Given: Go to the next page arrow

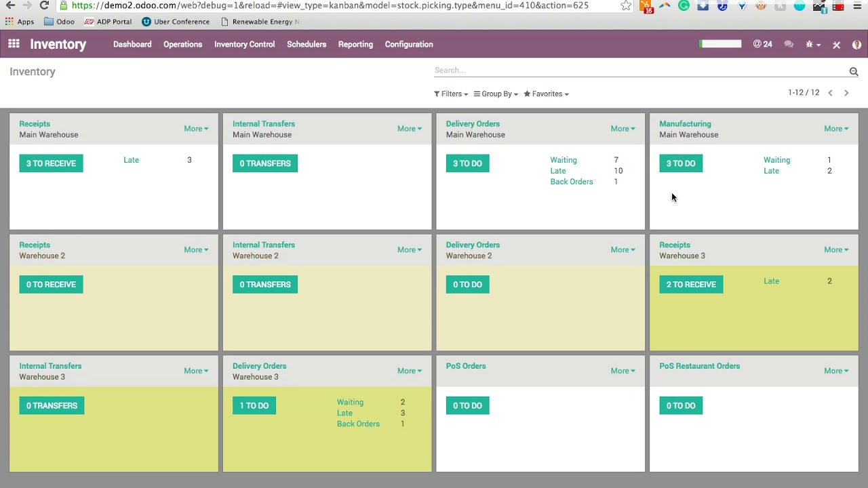Looking at the screenshot, I should [x=846, y=93].
